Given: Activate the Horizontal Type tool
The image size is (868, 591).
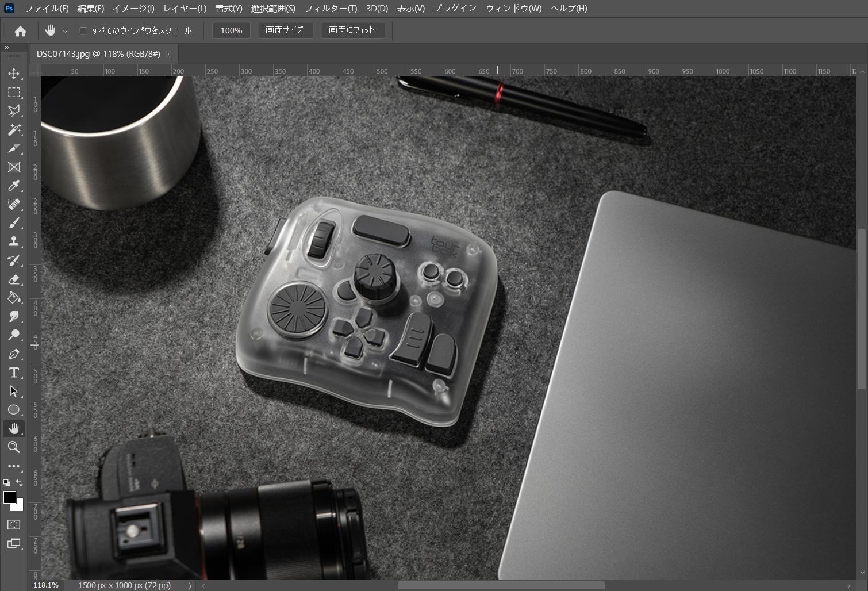Looking at the screenshot, I should [14, 372].
